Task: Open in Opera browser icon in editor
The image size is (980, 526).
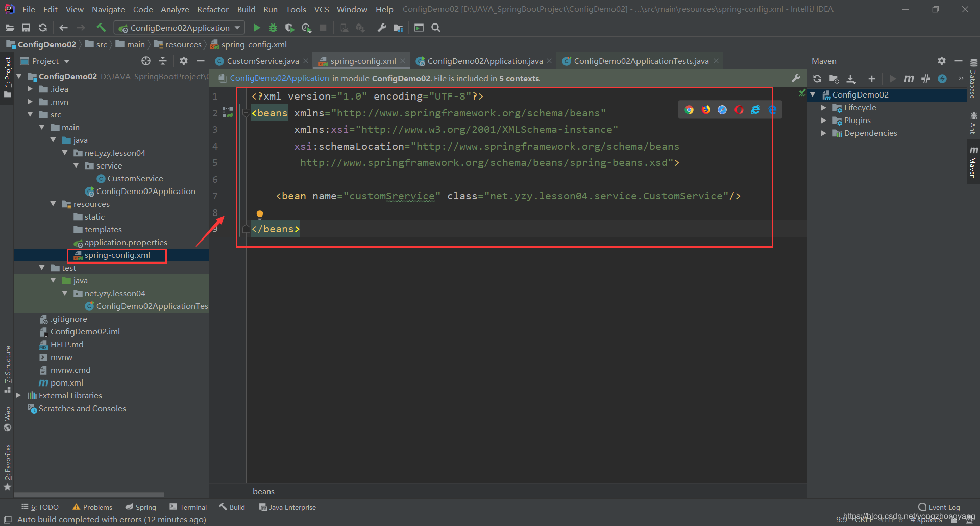Action: pyautogui.click(x=739, y=110)
